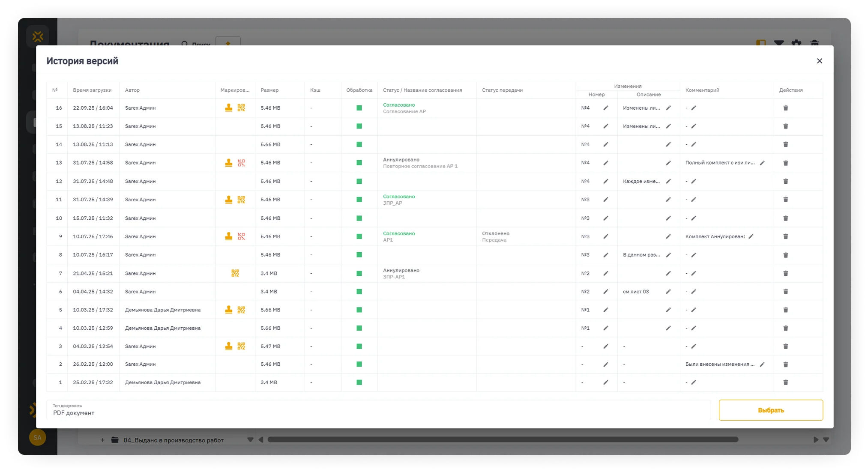The image size is (868, 472).
Task: Select version row dated 21.04.25 / 15:21
Action: [93, 273]
